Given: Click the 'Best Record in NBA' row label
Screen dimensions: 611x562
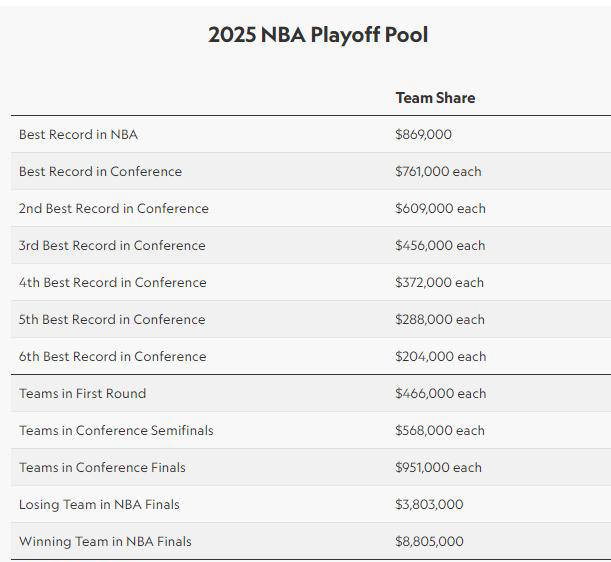Looking at the screenshot, I should coord(78,134).
